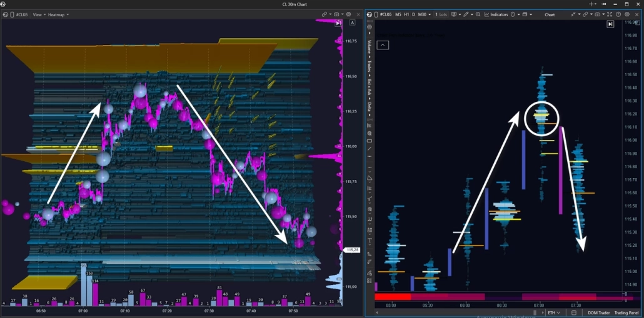Image resolution: width=644 pixels, height=318 pixels.
Task: Toggle the ETH session selector
Action: coord(554,312)
